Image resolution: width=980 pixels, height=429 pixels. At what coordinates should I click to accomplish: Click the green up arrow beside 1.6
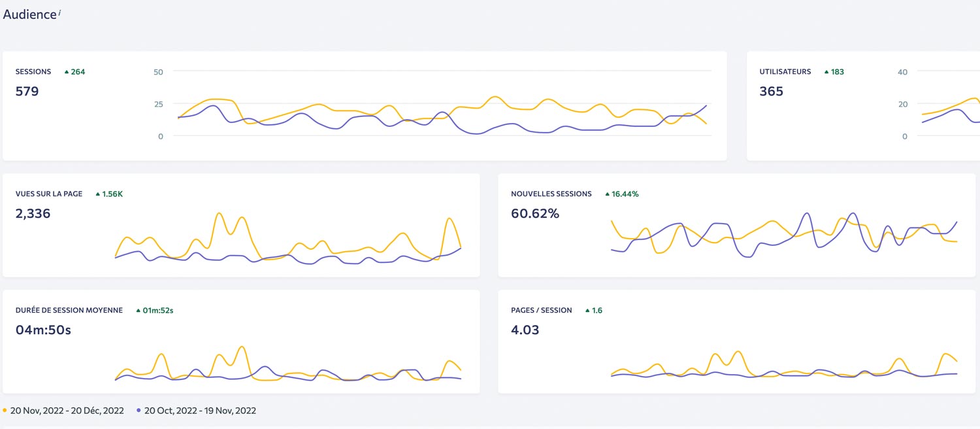click(x=587, y=311)
